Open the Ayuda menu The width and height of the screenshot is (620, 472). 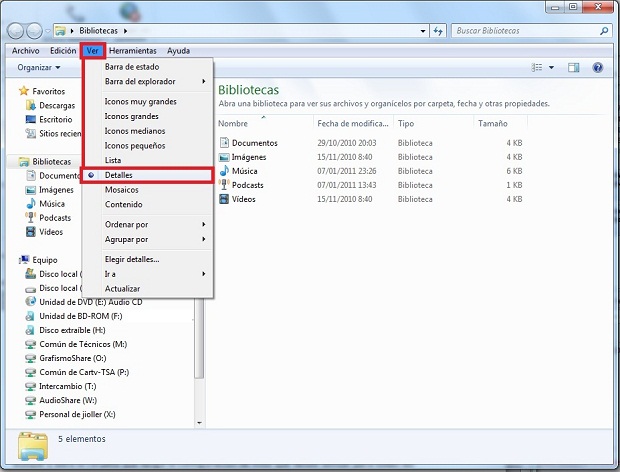pyautogui.click(x=178, y=51)
